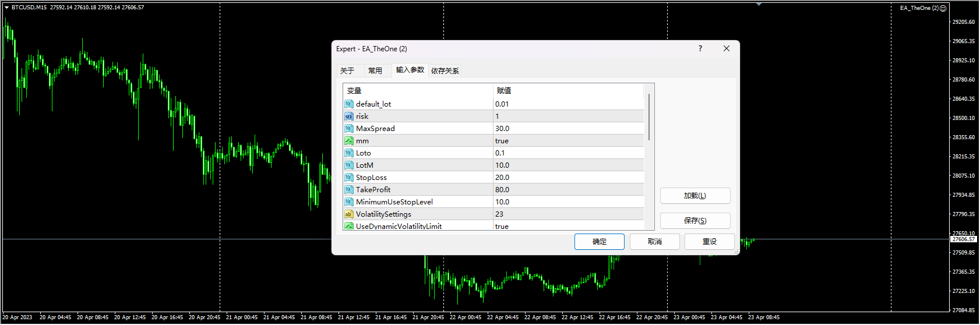Image resolution: width=980 pixels, height=325 pixels.
Task: Click the BTCUSD,M15 chart title text
Action: pyautogui.click(x=29, y=8)
